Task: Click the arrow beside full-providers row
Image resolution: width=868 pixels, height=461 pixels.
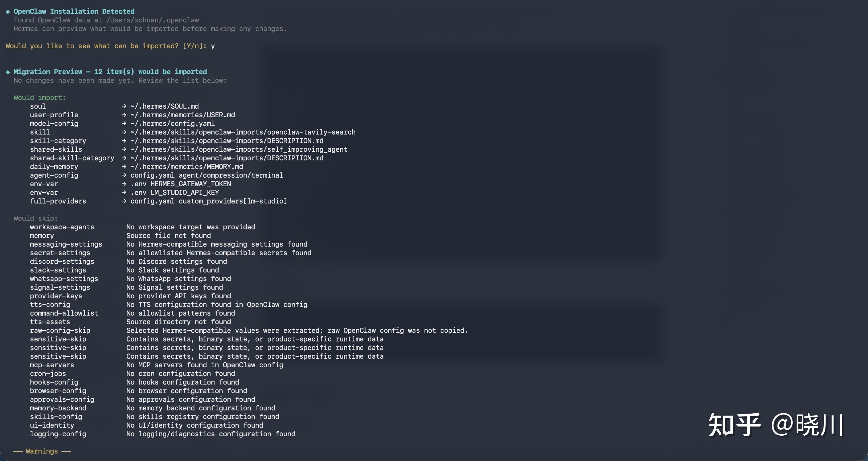Action: pyautogui.click(x=124, y=201)
